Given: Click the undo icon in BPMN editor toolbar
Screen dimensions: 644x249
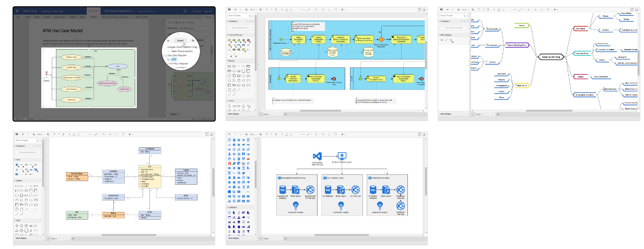Looking at the screenshot, I should point(236,9).
